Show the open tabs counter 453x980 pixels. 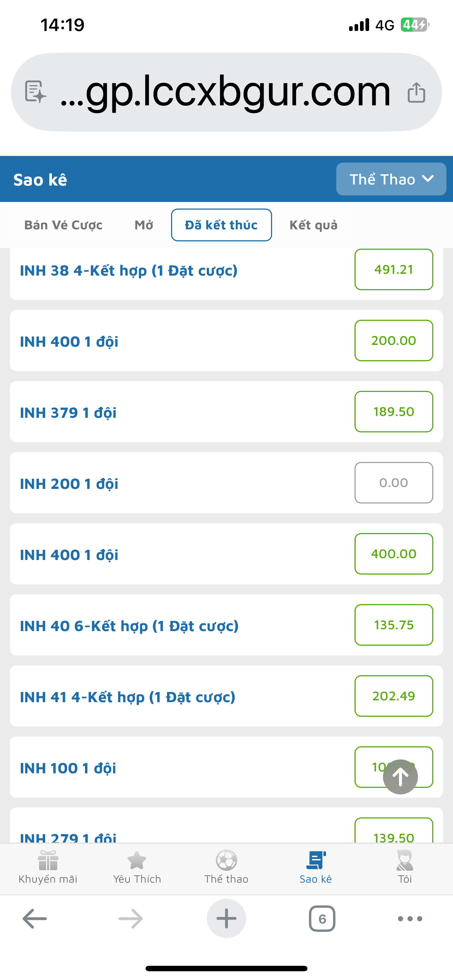click(x=322, y=918)
